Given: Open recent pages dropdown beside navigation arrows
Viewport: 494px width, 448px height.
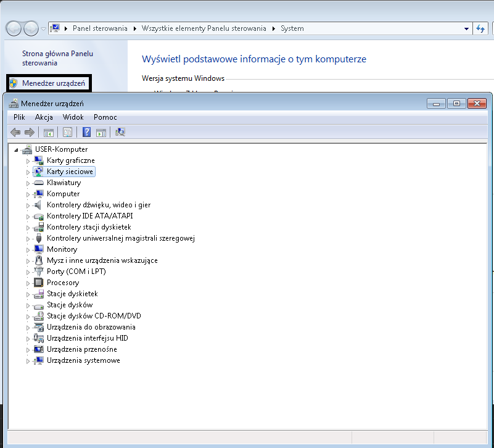Looking at the screenshot, I should click(43, 28).
